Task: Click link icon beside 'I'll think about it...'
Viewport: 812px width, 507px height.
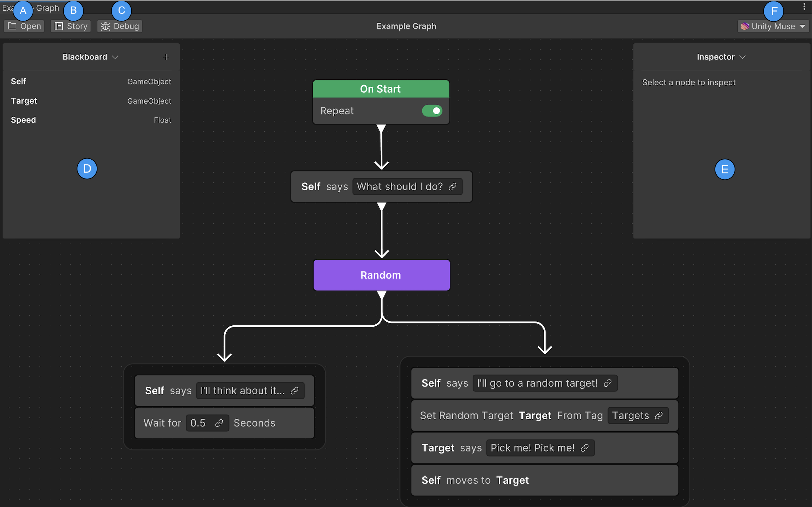Action: [x=295, y=391]
